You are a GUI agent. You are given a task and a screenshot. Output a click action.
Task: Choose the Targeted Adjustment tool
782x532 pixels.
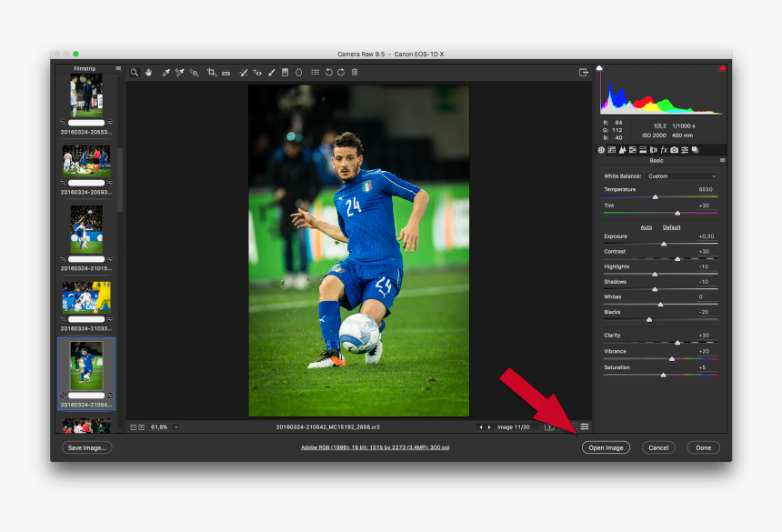[194, 72]
